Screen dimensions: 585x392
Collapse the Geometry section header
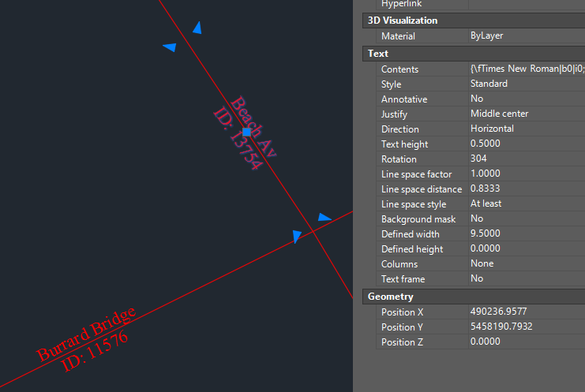pos(390,297)
